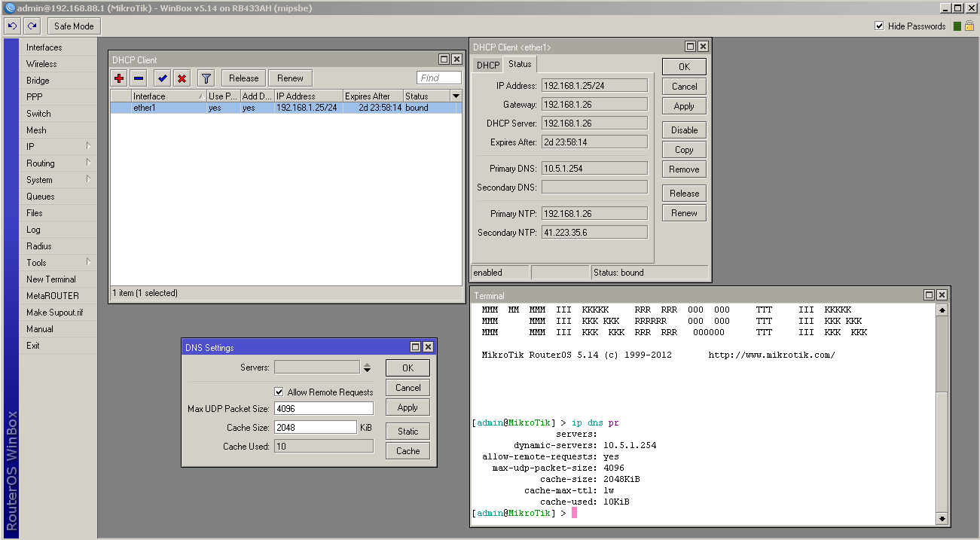Toggle Hide Passwords checkbox
Image resolution: width=980 pixels, height=540 pixels.
pyautogui.click(x=879, y=26)
